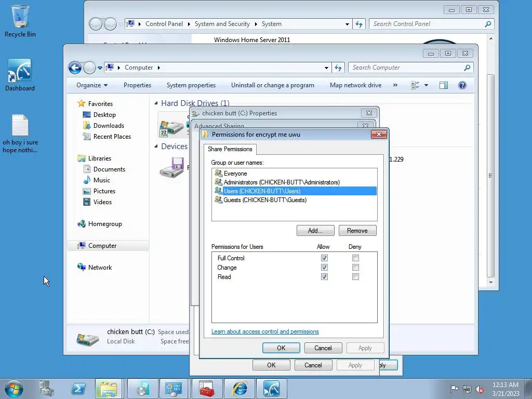
Task: Click the Windows Start orb
Action: (x=14, y=389)
